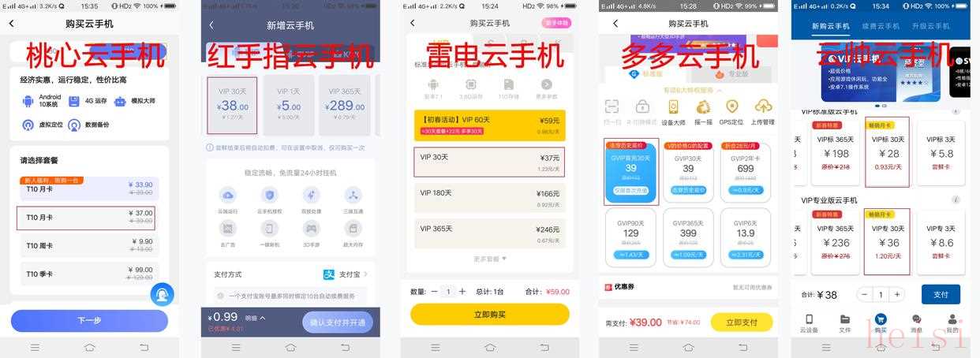Select the GVIP365天 399 package card
The width and height of the screenshot is (980, 358).
(x=689, y=237)
